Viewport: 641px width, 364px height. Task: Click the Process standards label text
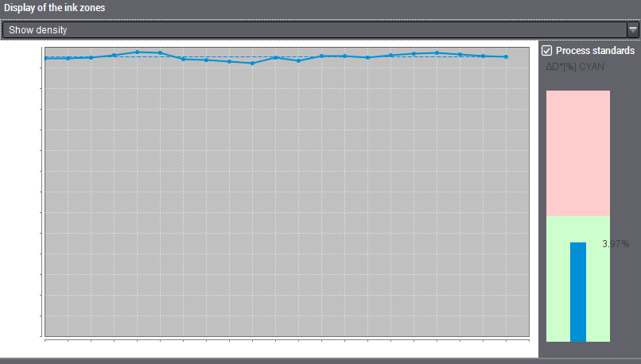click(595, 51)
